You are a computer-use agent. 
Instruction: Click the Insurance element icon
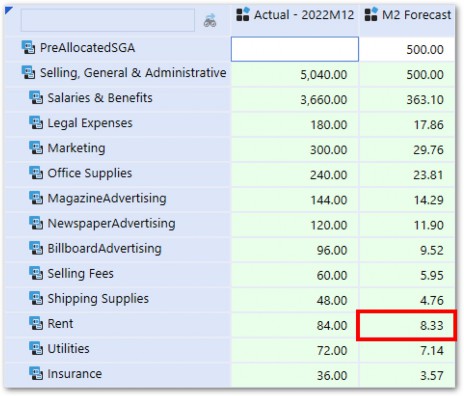(36, 374)
